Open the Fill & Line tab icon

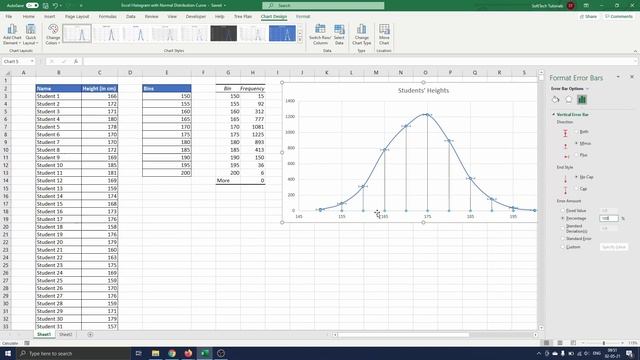click(x=555, y=99)
